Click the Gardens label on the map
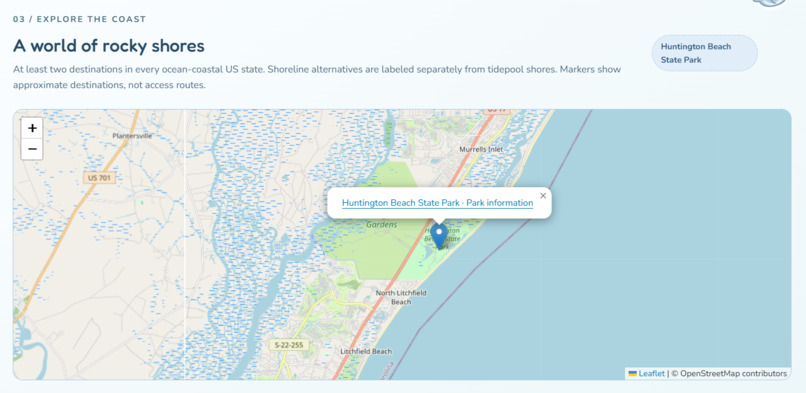The image size is (806, 393). 381,225
